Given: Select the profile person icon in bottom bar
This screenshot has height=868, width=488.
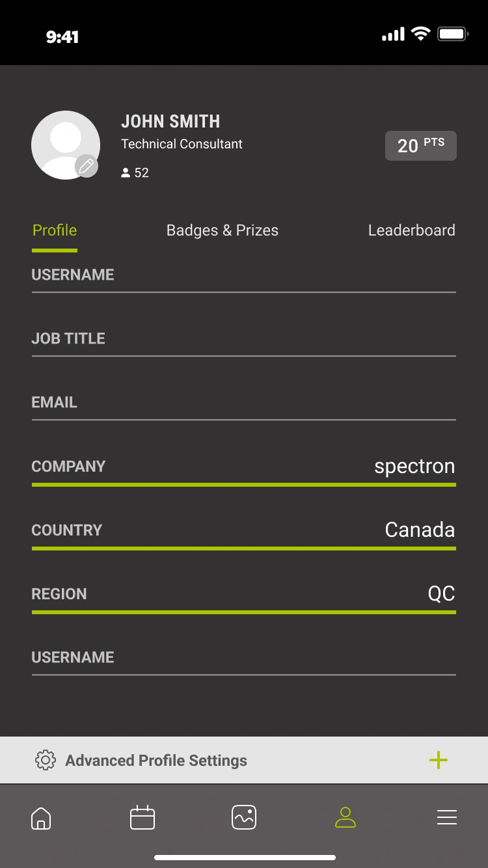Looking at the screenshot, I should coord(346,817).
